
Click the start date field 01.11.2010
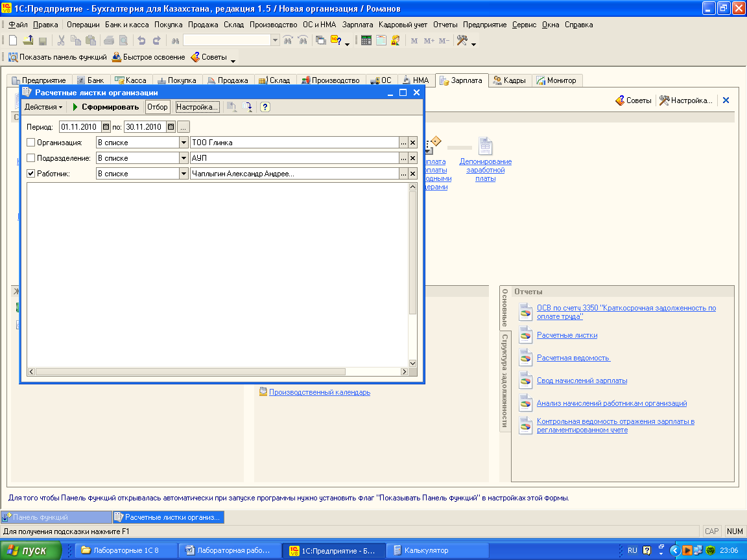click(x=80, y=126)
